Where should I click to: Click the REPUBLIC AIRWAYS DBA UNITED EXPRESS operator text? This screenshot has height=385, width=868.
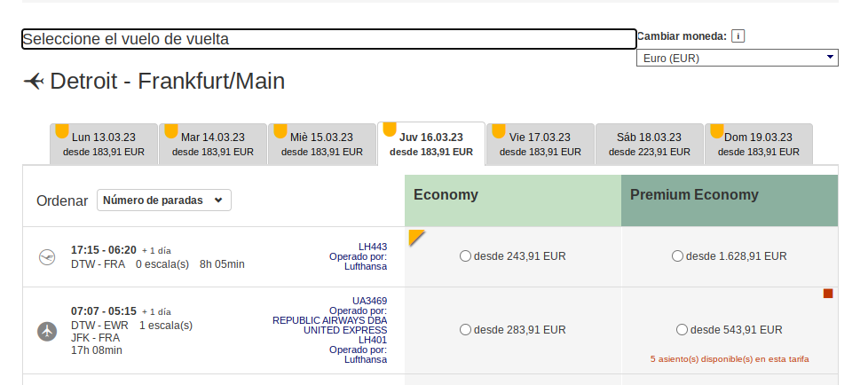point(330,326)
